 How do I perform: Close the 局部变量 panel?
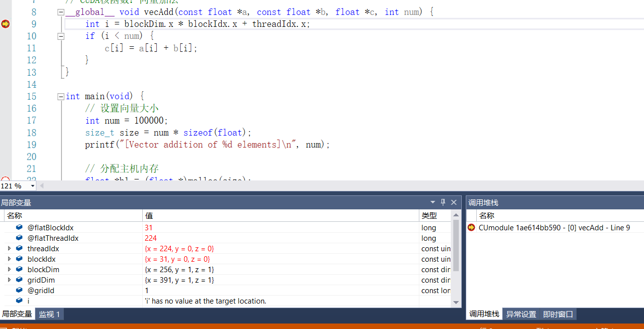[x=454, y=202]
